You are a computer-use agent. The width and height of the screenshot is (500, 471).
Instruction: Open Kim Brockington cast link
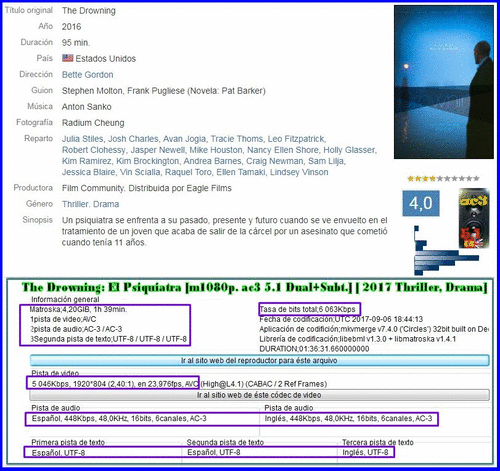[147, 161]
